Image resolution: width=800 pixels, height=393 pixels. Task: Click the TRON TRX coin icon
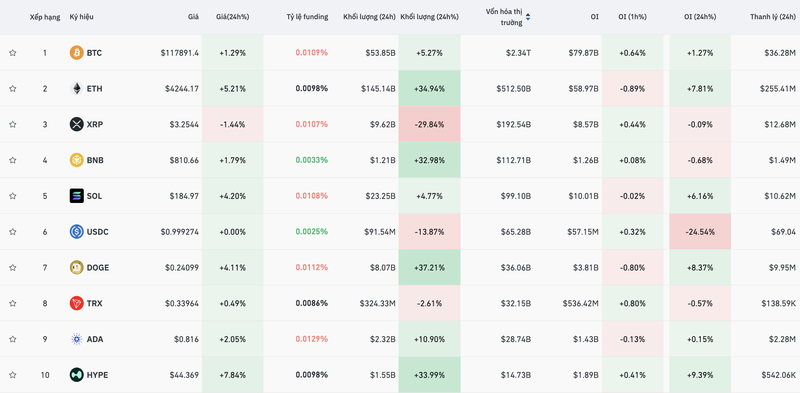pyautogui.click(x=77, y=303)
